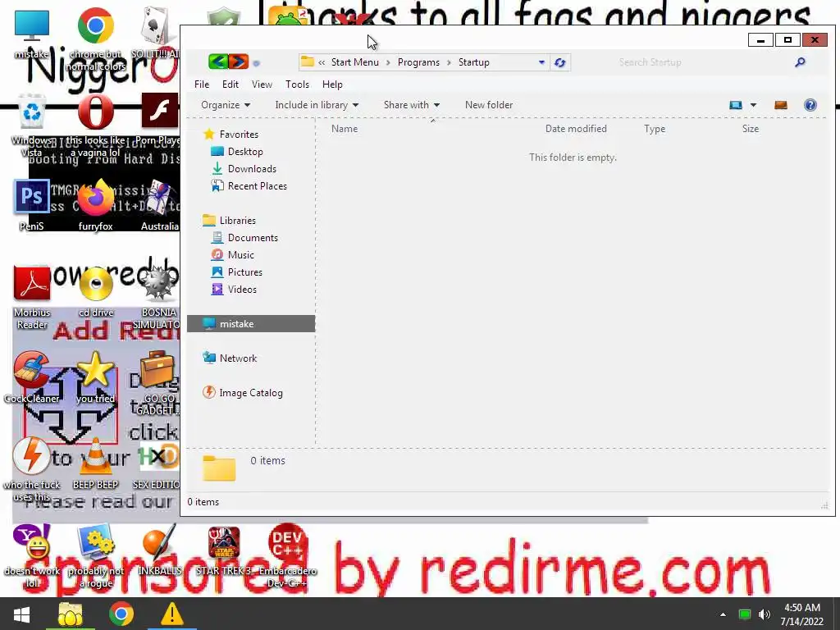Open the View menu
This screenshot has height=630, width=840.
click(262, 84)
